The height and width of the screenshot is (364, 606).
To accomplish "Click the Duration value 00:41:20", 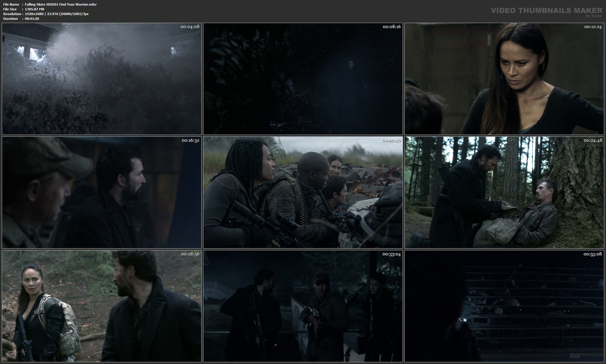I will point(32,18).
